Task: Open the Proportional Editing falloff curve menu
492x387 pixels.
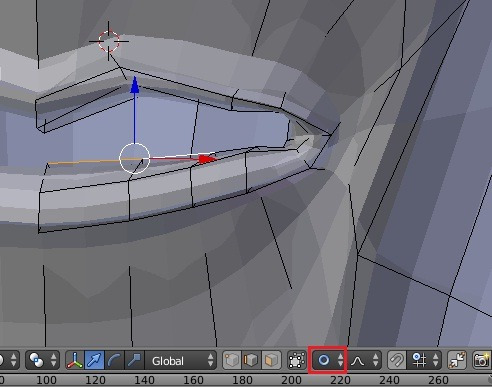Action: click(x=365, y=360)
